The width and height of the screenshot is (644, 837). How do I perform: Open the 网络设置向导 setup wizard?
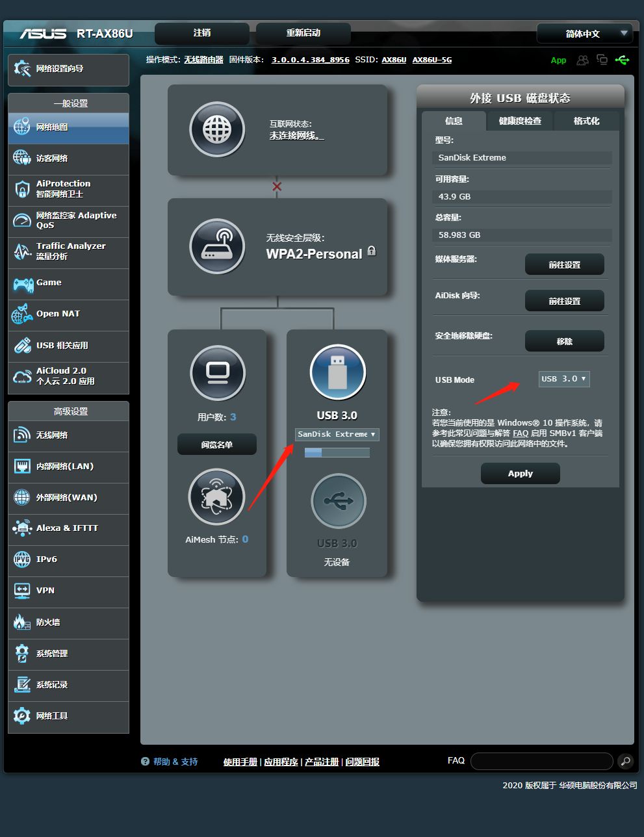[68, 70]
